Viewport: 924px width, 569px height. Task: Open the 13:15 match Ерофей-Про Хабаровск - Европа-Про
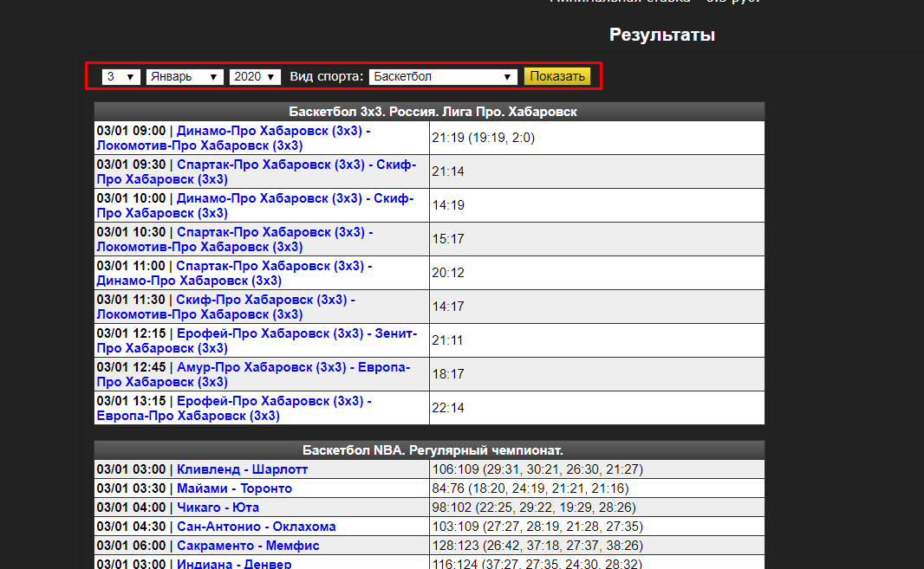[234, 408]
